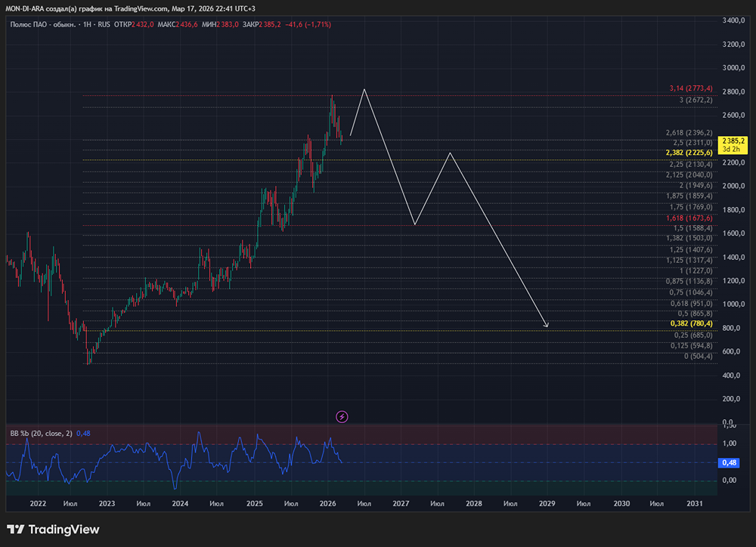Click the МАКС 2436,6 high value
756x547 pixels.
coord(178,24)
